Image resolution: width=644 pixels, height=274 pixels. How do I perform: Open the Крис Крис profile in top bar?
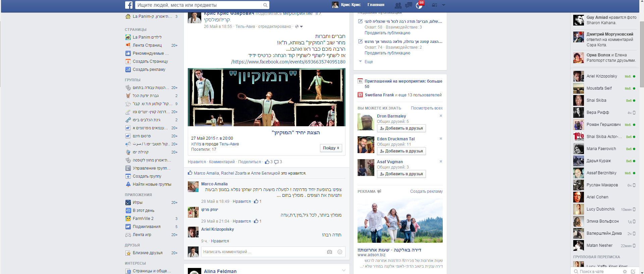pyautogui.click(x=346, y=5)
